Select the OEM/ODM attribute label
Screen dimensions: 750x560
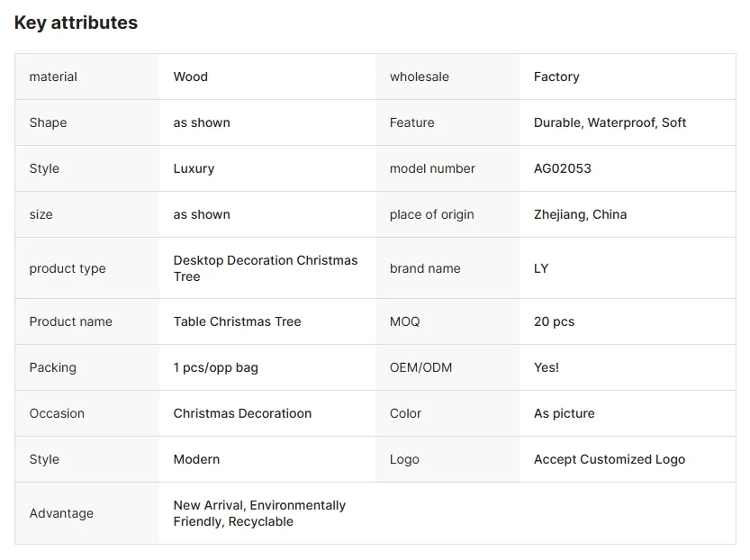click(x=420, y=367)
